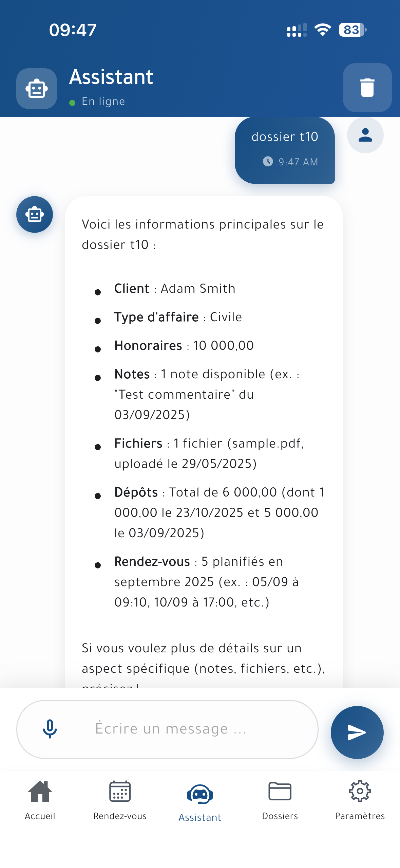Screen dimensions: 400x868
Task: Tap the user profile avatar icon
Action: point(365,135)
